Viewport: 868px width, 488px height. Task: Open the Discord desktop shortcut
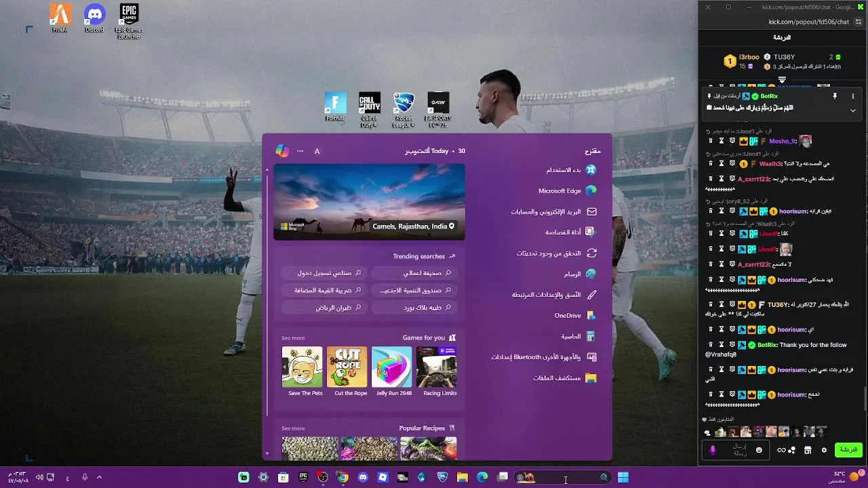point(94,18)
